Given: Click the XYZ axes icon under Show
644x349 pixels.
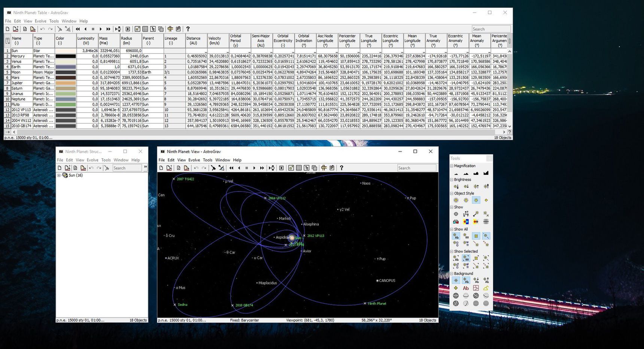Looking at the screenshot, I should 466,214.
